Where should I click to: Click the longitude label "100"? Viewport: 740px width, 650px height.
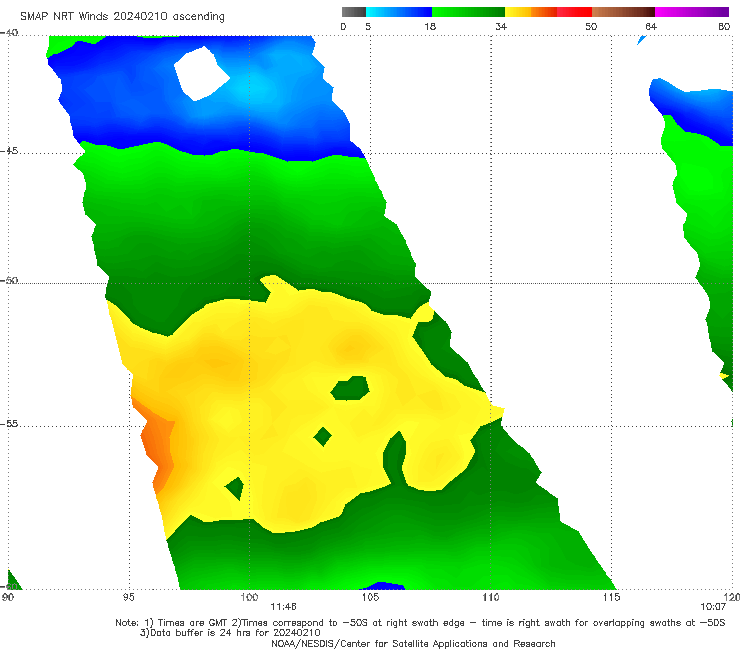point(249,597)
